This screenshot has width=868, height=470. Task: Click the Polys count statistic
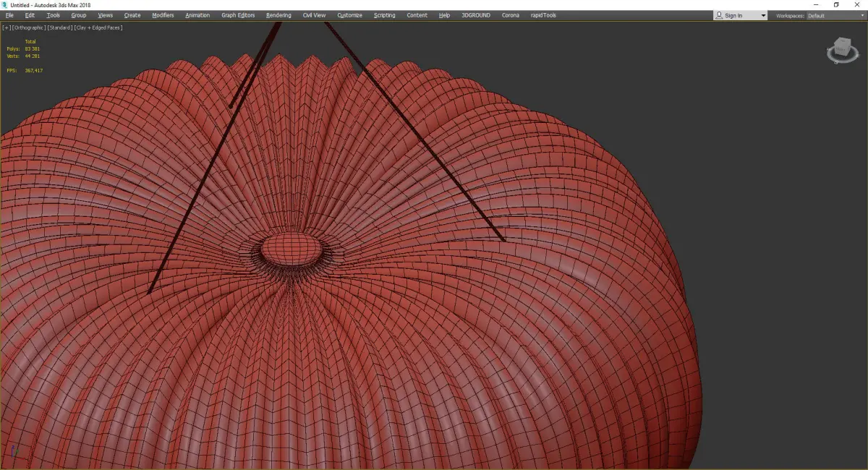[x=23, y=48]
